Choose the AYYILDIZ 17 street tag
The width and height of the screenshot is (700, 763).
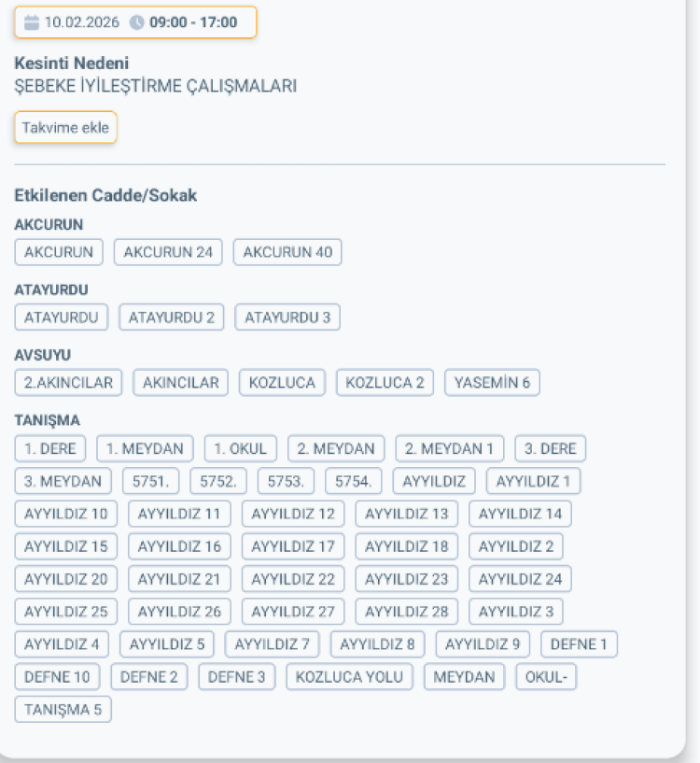coord(293,546)
